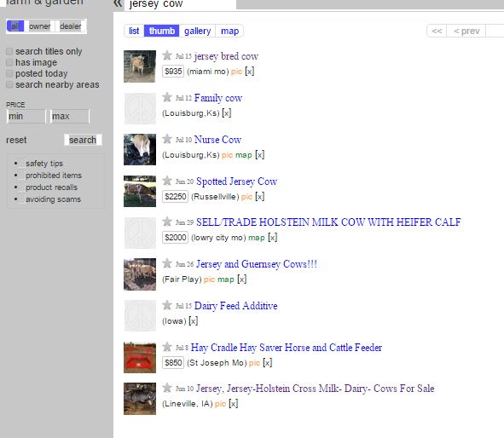Image resolution: width=504 pixels, height=438 pixels.
Task: Hide 'Dairy Feed Additive' listing with [x]
Action: click(x=194, y=320)
